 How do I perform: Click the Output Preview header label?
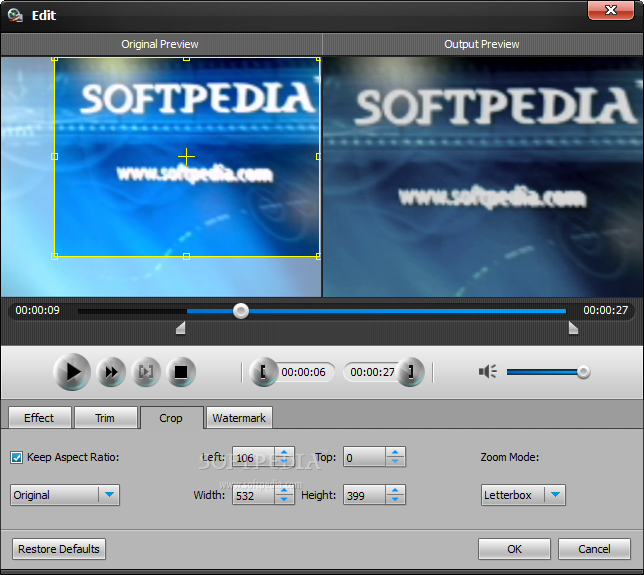pyautogui.click(x=482, y=44)
